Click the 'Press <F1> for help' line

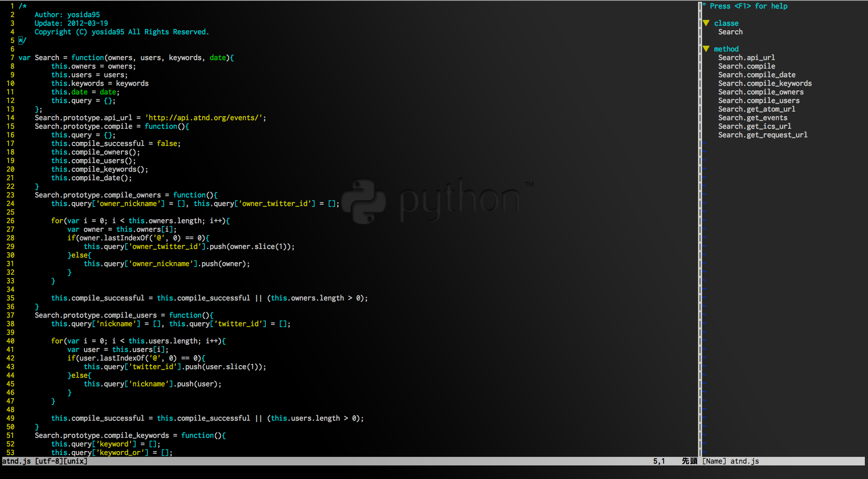click(748, 6)
